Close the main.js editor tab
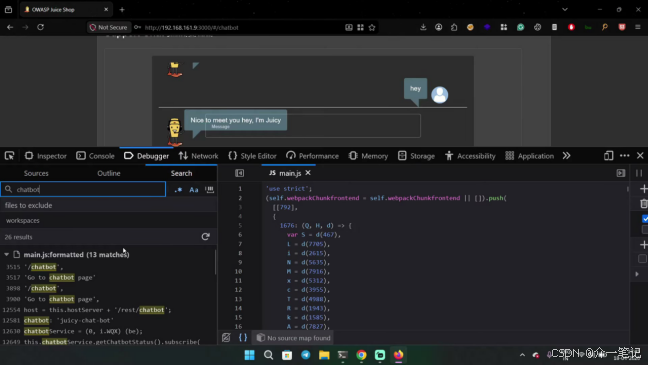 [x=308, y=173]
